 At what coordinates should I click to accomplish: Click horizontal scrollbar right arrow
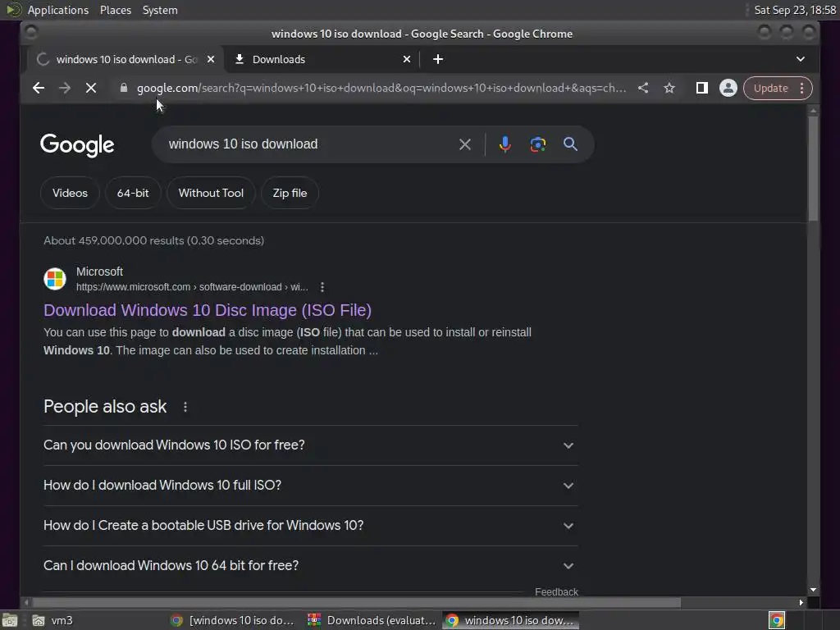click(801, 603)
